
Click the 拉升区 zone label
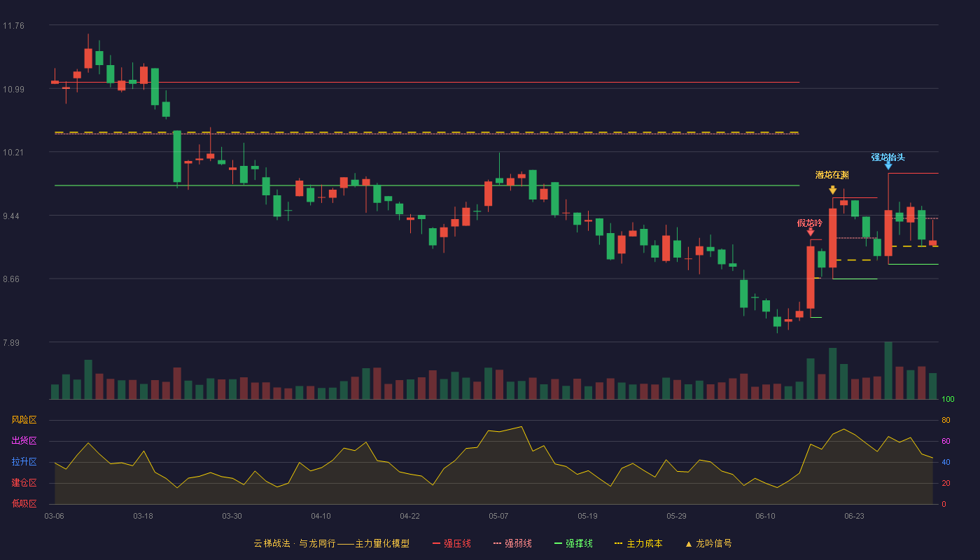[24, 462]
